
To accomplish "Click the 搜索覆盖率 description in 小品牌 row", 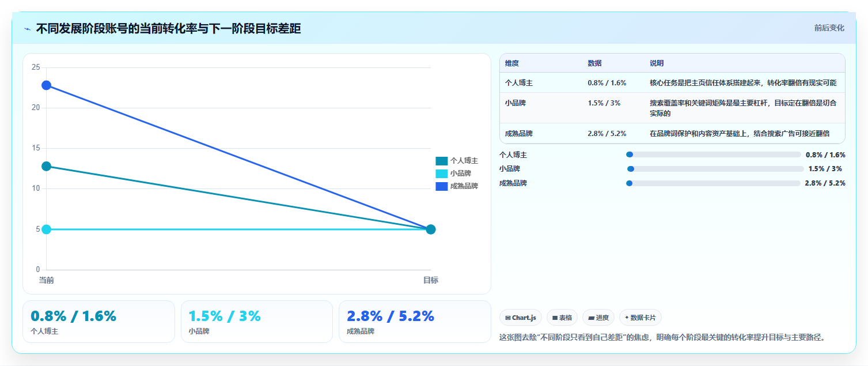I will coord(743,108).
